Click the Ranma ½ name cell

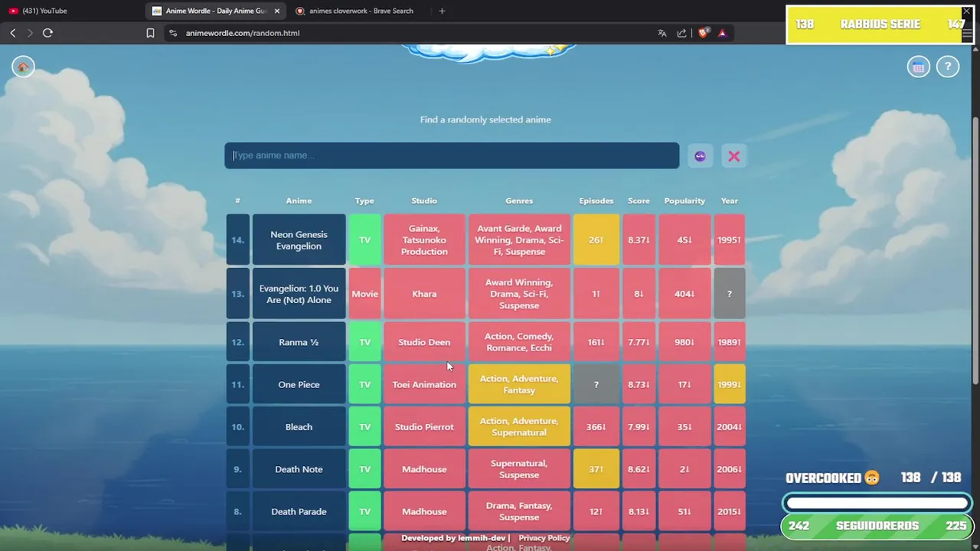click(299, 342)
